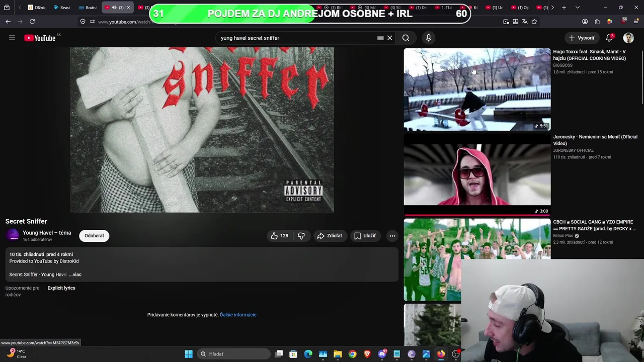
Task: Click the Vytvoriť create button
Action: click(x=581, y=38)
